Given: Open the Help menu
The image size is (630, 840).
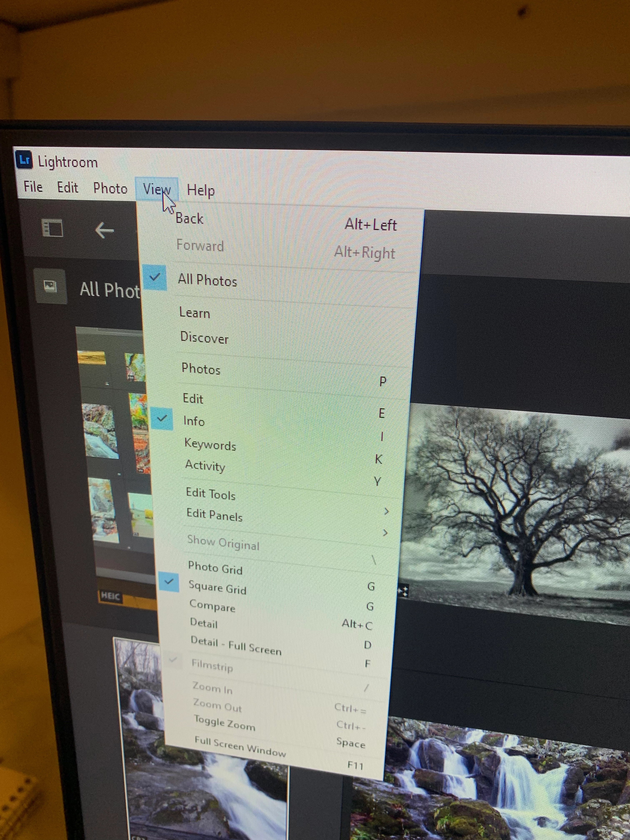Looking at the screenshot, I should coord(200,190).
